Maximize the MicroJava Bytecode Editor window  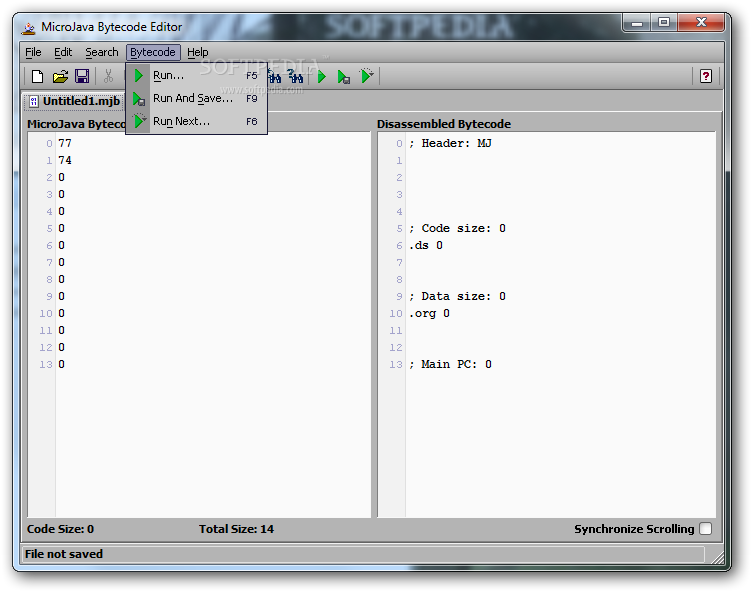pyautogui.click(x=664, y=23)
